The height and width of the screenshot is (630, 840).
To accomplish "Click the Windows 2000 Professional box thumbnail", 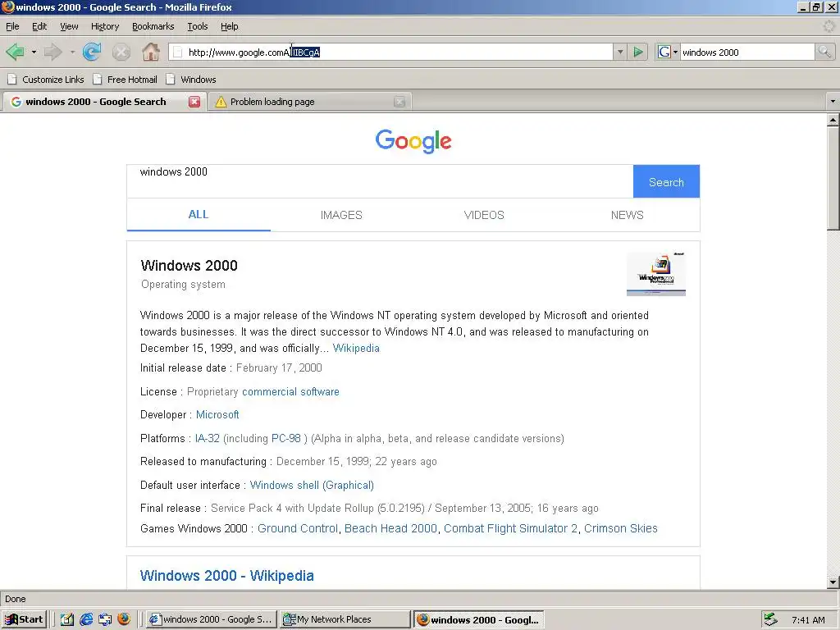I will pos(656,274).
